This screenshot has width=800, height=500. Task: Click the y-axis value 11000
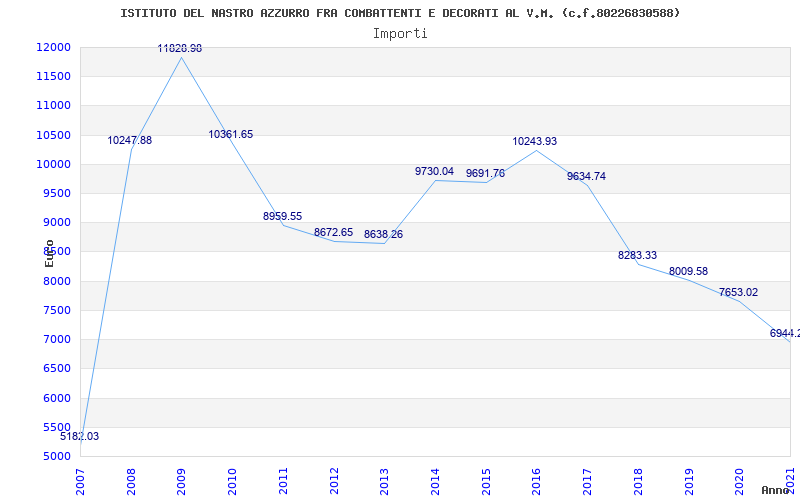(x=53, y=106)
